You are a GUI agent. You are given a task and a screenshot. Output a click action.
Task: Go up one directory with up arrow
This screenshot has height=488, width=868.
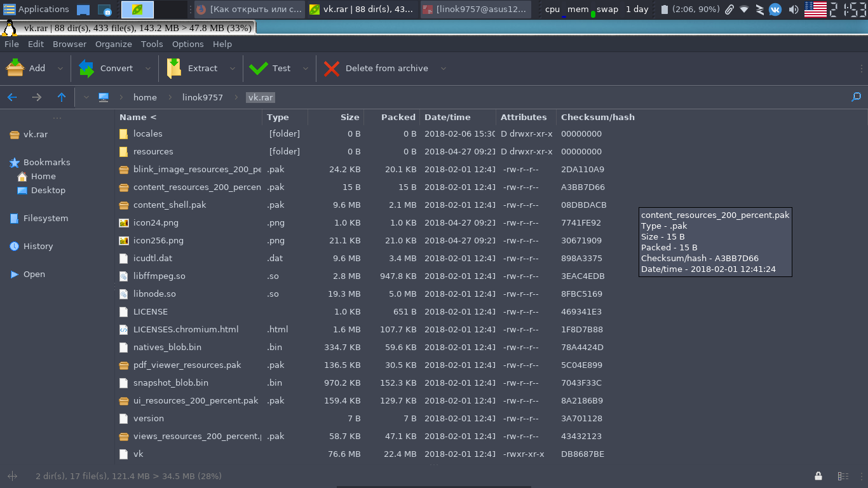61,97
